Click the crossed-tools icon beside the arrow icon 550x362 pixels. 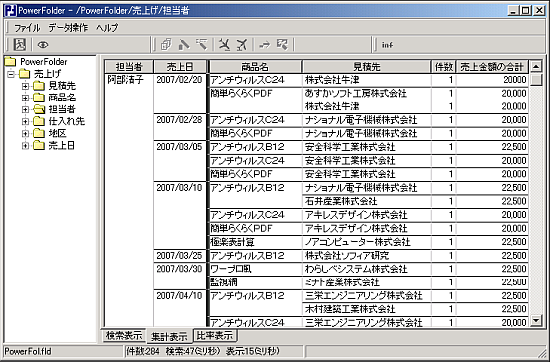242,45
